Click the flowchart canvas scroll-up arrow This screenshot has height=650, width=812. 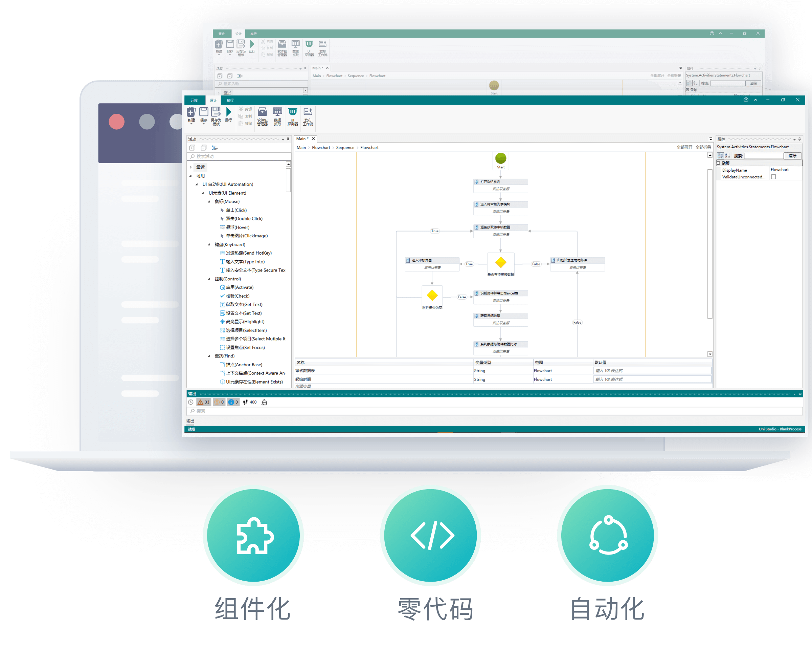click(710, 155)
